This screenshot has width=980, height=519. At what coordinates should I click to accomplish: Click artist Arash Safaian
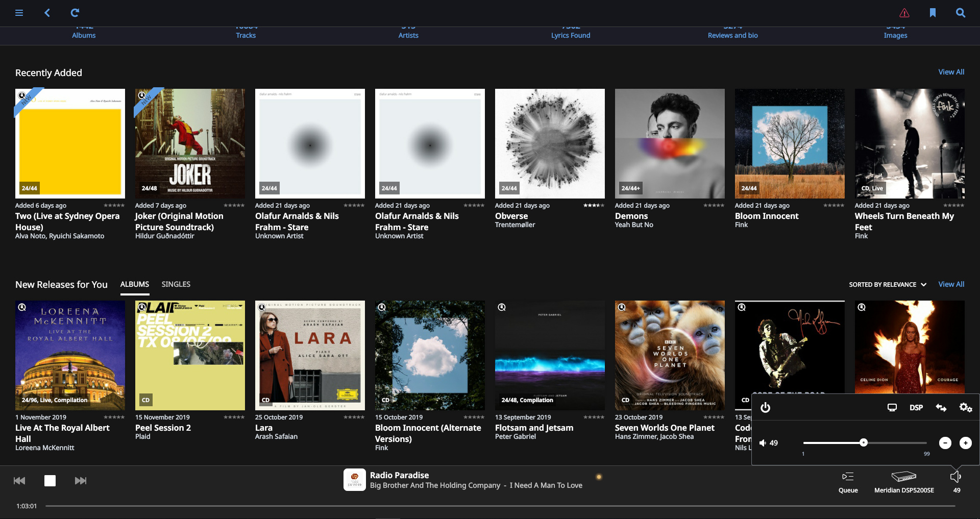point(276,437)
